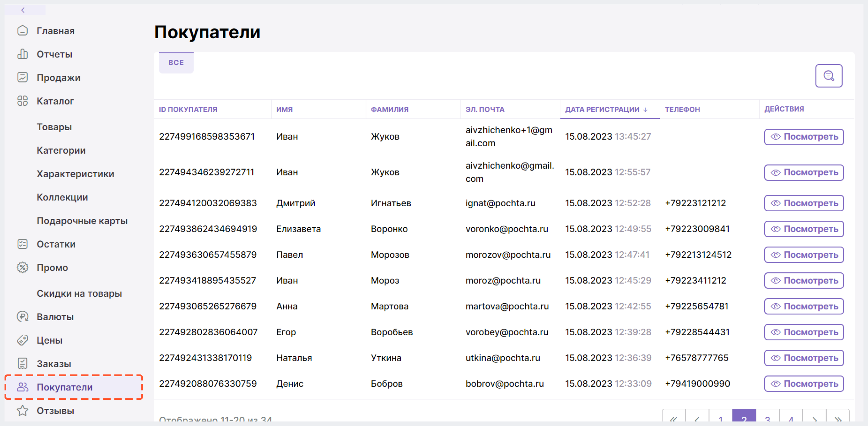Collapse the sidebar with the back chevron
868x426 pixels.
pyautogui.click(x=23, y=10)
